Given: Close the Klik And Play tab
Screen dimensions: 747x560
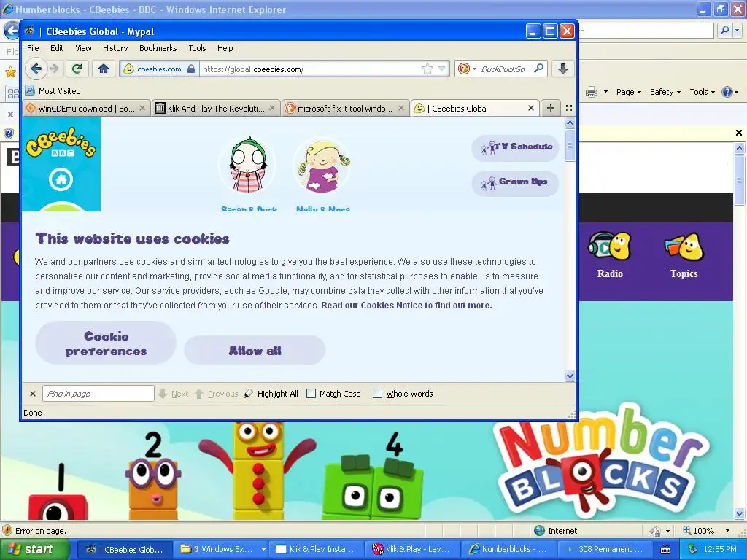Looking at the screenshot, I should point(271,108).
